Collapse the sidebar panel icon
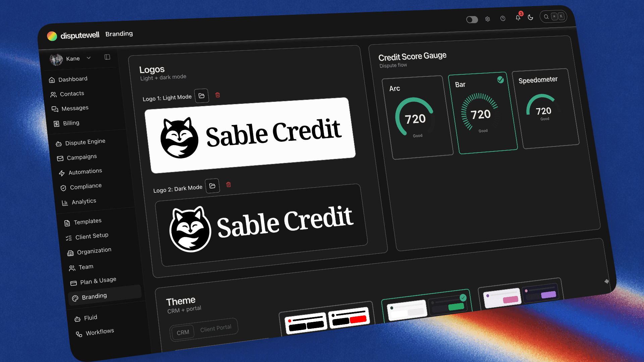Screen dimensions: 644x362 coord(107,57)
